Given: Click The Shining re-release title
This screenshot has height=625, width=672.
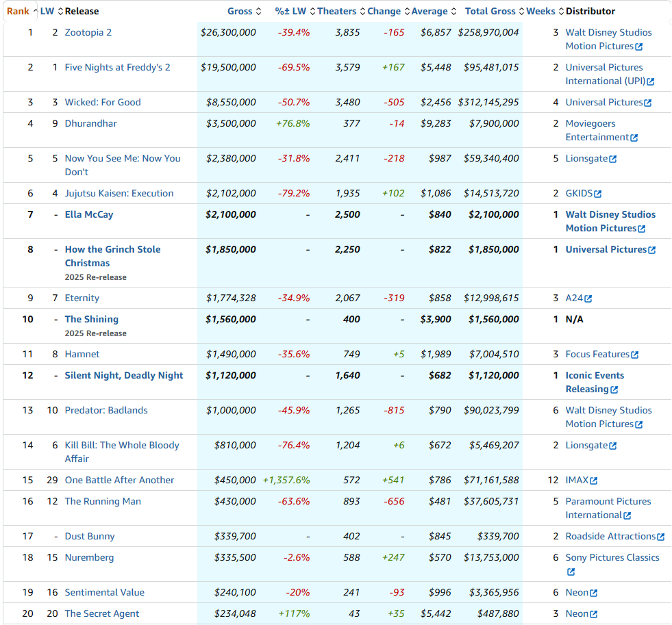Looking at the screenshot, I should (91, 319).
